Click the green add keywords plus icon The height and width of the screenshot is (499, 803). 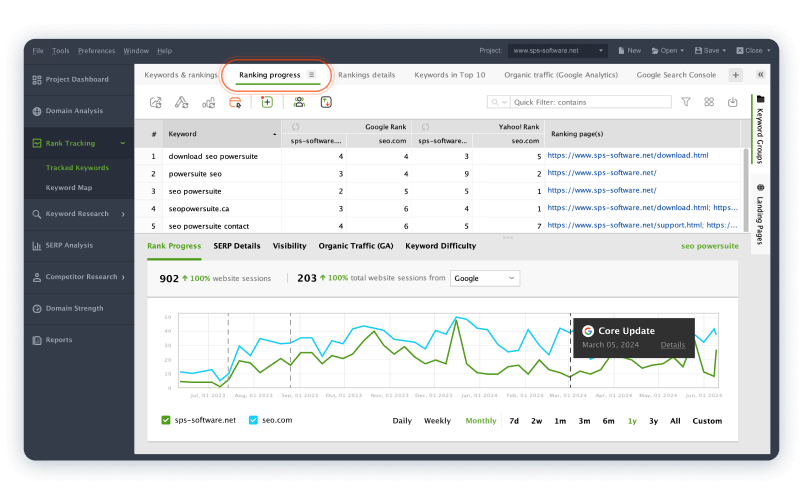click(x=267, y=102)
